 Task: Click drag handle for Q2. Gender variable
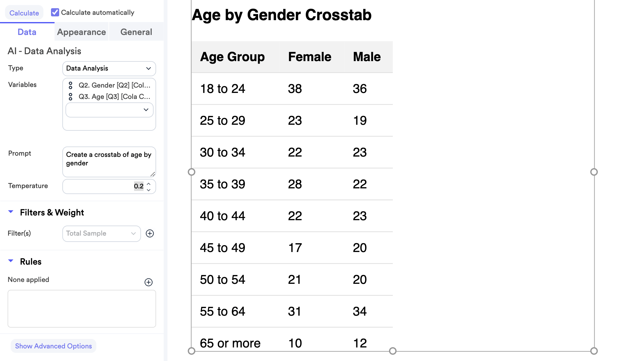click(71, 85)
